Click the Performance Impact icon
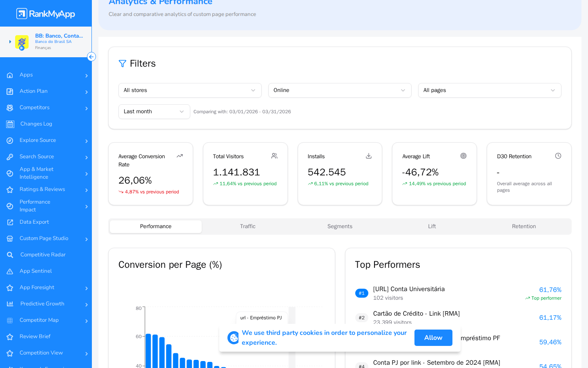Screen dimensions: 588x368 (x=10, y=206)
